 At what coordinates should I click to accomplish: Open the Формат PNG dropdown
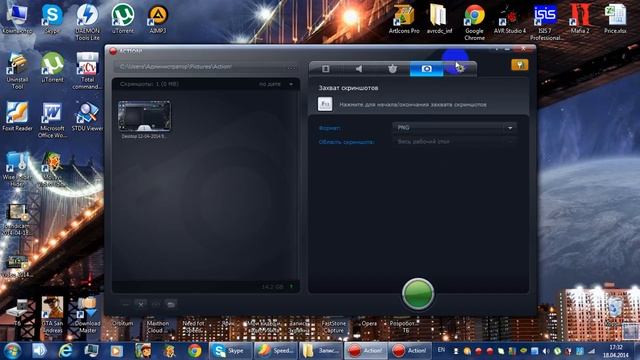pos(454,128)
